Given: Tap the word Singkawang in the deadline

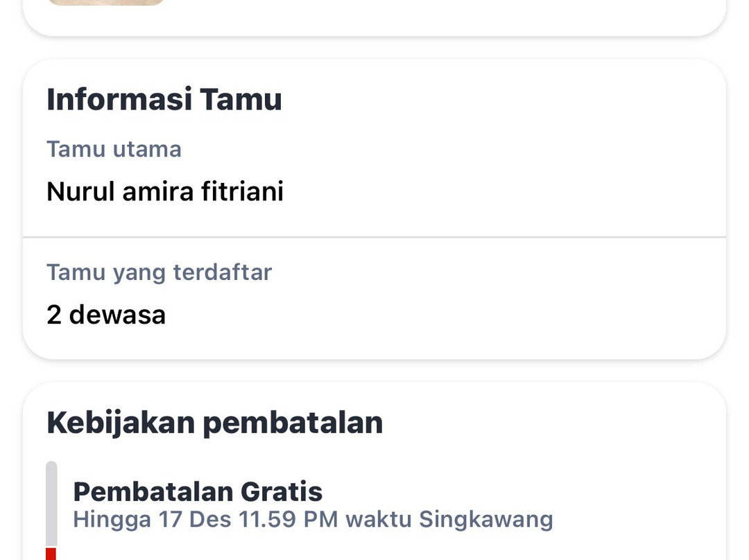Looking at the screenshot, I should point(485,519).
